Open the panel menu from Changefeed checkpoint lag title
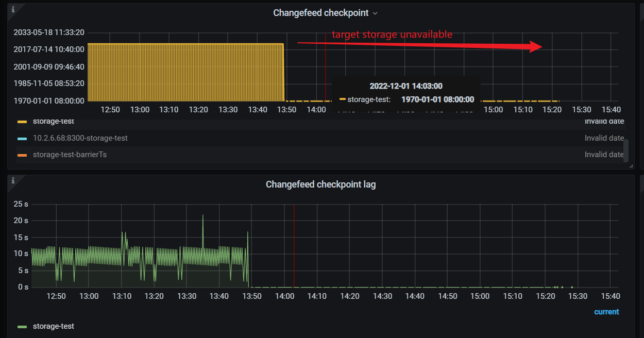 [320, 184]
